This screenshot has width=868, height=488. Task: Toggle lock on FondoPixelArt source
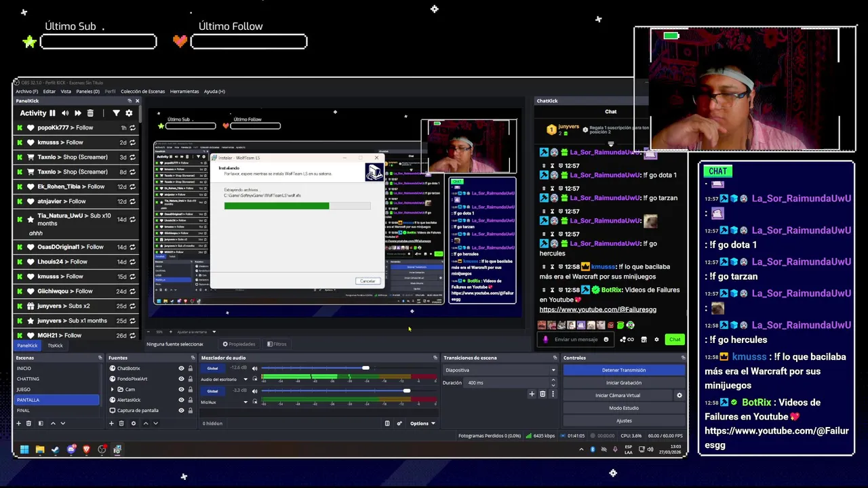click(x=191, y=379)
